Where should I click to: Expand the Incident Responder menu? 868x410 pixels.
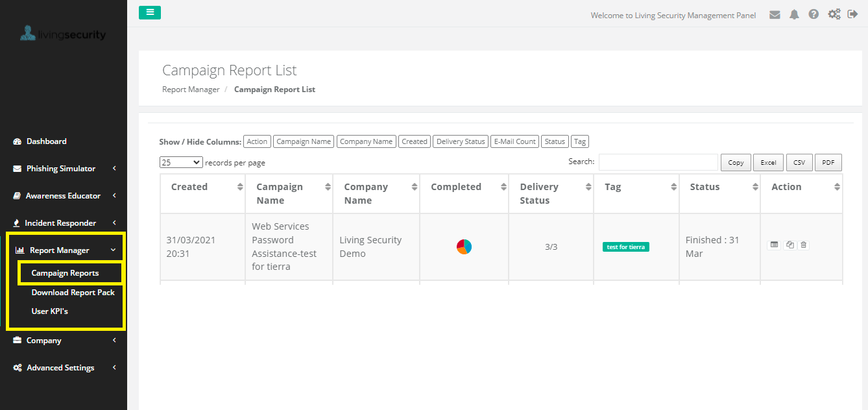64,223
